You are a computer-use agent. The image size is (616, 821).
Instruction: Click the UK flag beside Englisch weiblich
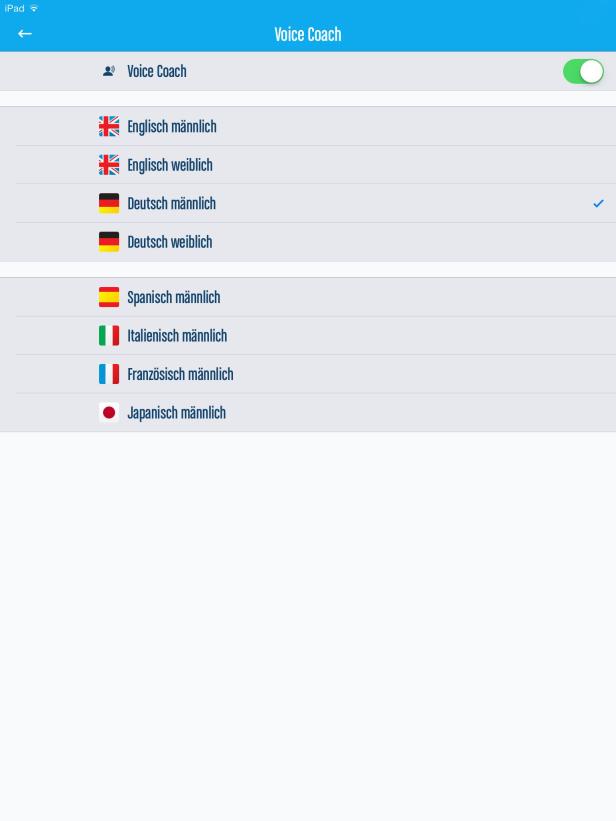[x=109, y=165]
